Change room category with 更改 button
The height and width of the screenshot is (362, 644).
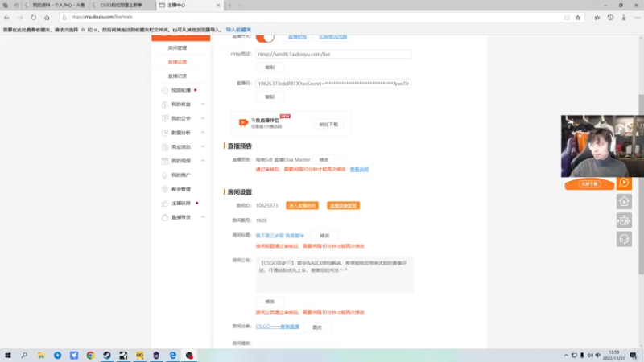coord(317,327)
